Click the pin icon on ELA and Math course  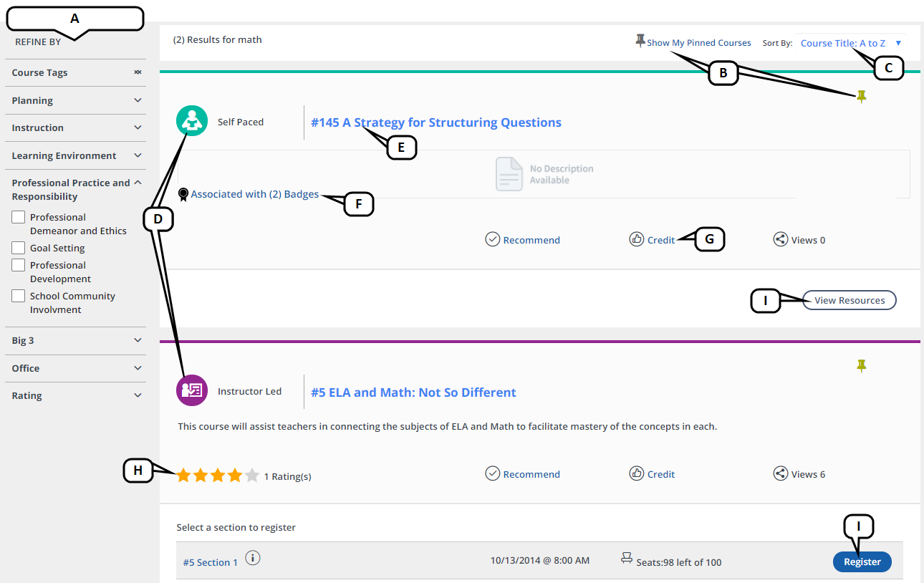(x=862, y=366)
